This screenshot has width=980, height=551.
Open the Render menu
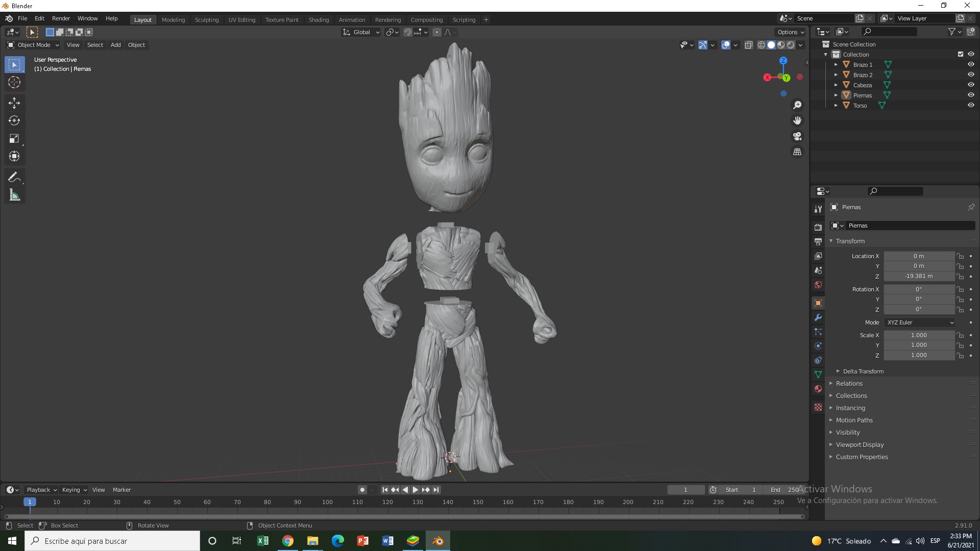pos(61,18)
